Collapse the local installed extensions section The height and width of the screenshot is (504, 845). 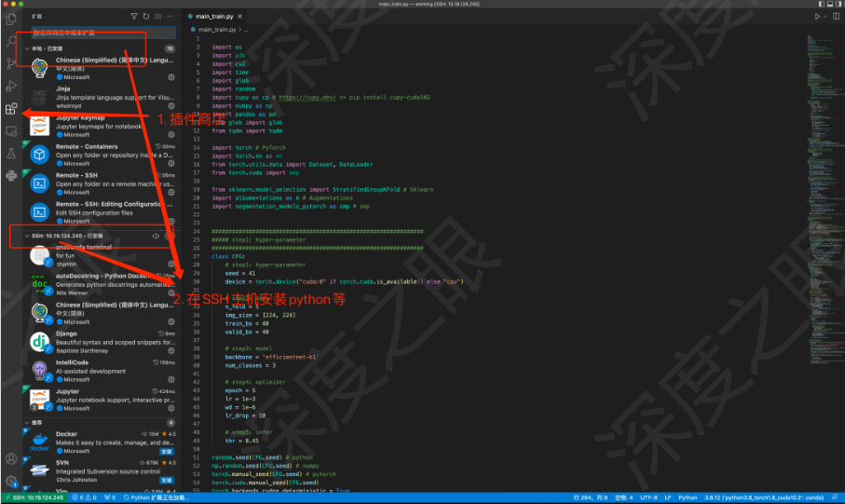pyautogui.click(x=27, y=48)
